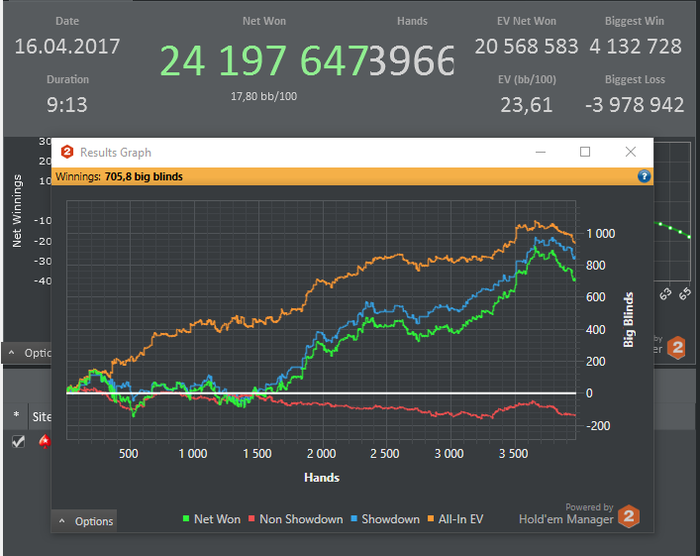Click the Biggest Win value 4 132 728
Image resolution: width=700 pixels, height=556 pixels.
pyautogui.click(x=635, y=46)
